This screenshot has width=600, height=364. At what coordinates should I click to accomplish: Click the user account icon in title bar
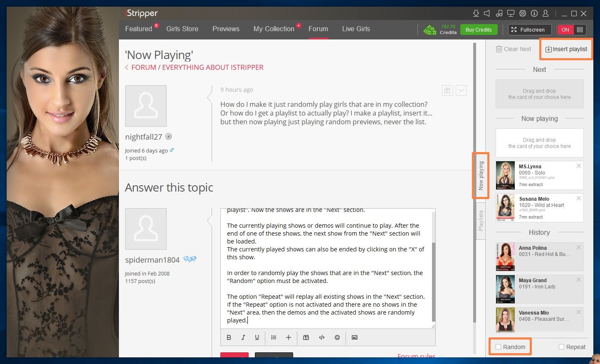pos(546,13)
